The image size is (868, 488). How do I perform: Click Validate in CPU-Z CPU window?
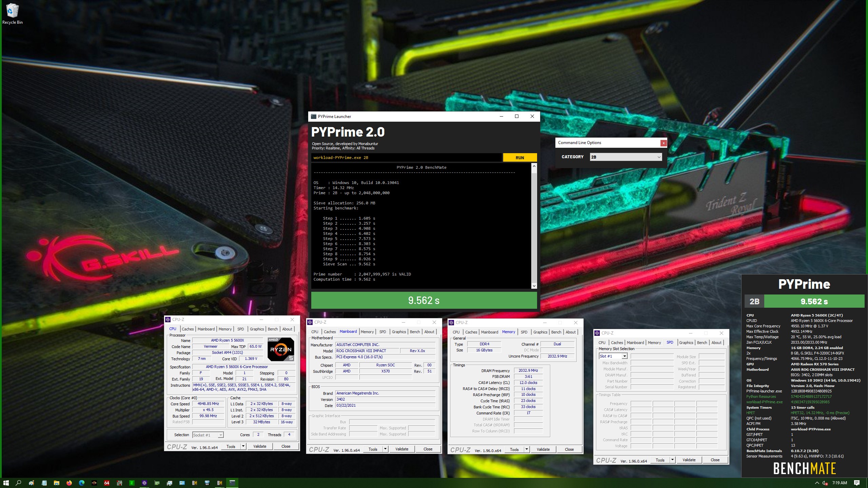click(260, 446)
